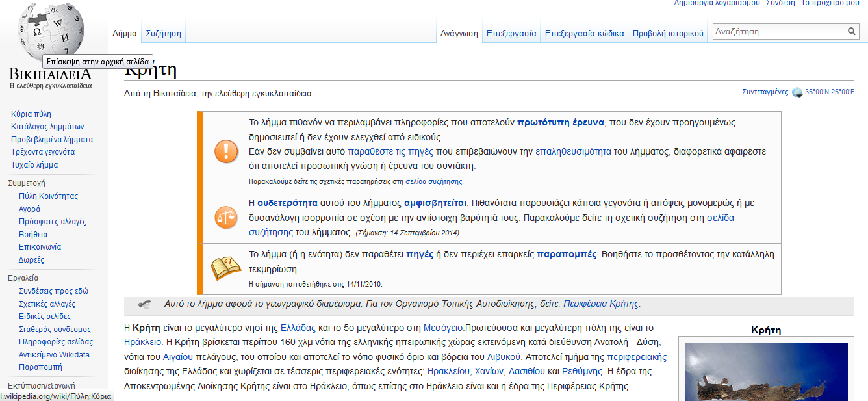
Task: Open Βοήθεια sidebar link
Action: [33, 234]
